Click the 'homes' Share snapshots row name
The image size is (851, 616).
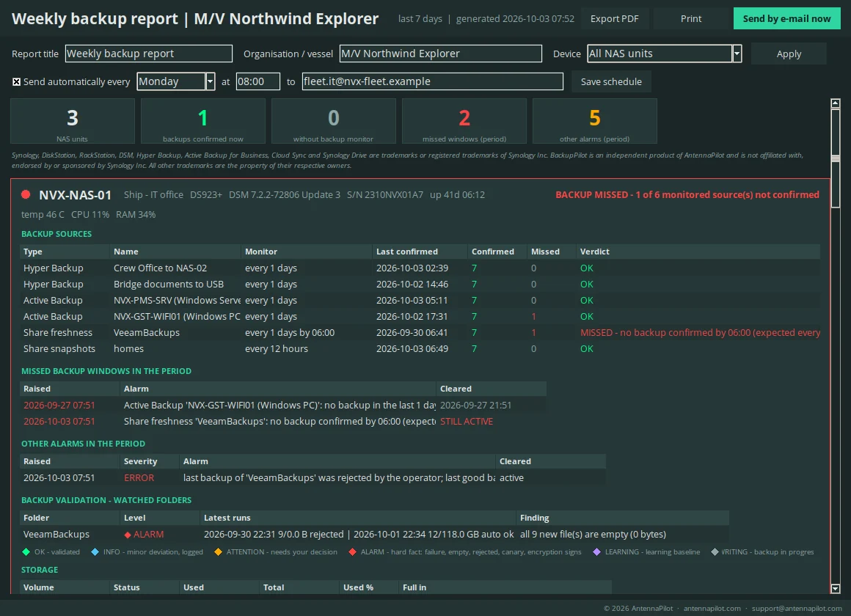tap(128, 349)
